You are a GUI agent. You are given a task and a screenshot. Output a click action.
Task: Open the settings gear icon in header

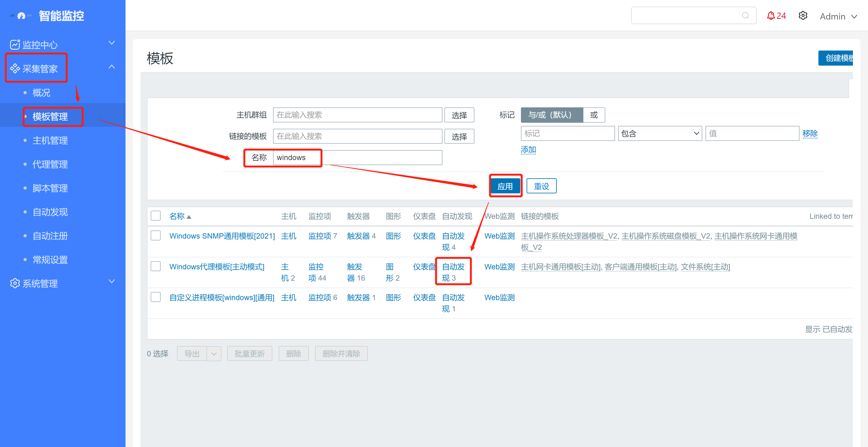pos(803,15)
